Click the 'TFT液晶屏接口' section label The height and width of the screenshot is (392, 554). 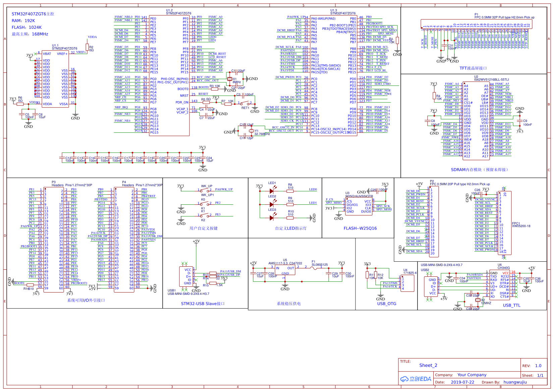[x=473, y=68]
